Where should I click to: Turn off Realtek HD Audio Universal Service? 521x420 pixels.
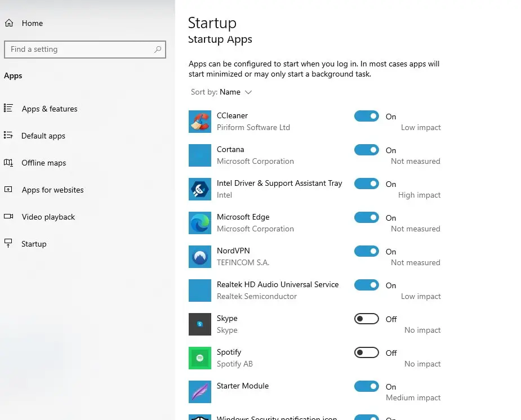367,285
